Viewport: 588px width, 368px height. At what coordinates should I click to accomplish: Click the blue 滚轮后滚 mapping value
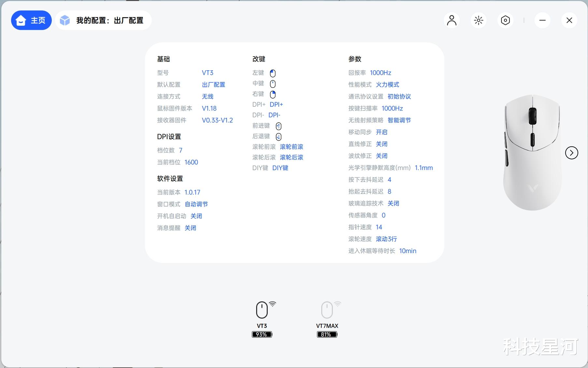[292, 157]
